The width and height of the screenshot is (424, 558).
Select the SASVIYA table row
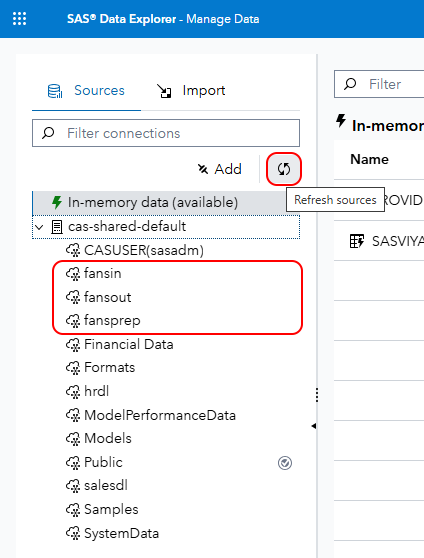click(379, 241)
